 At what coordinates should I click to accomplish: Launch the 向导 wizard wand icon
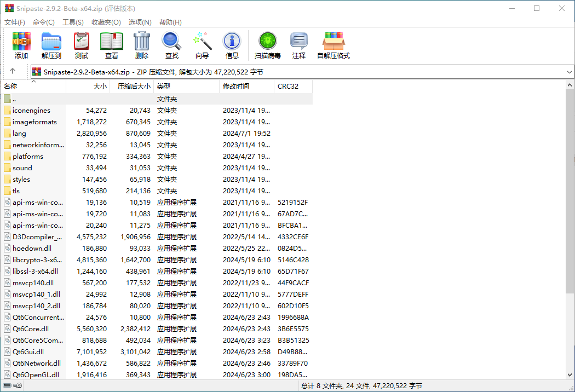coord(202,41)
